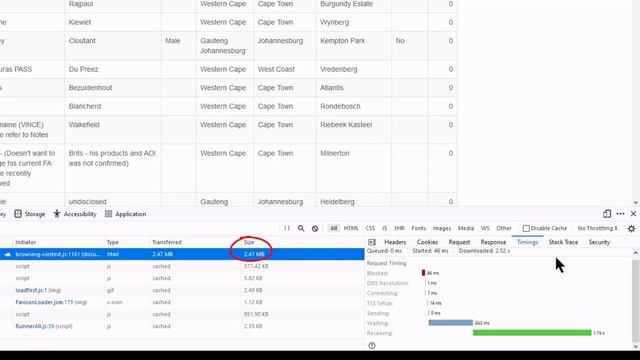640x360 pixels.
Task: Sort by the Size column header
Action: (249, 242)
